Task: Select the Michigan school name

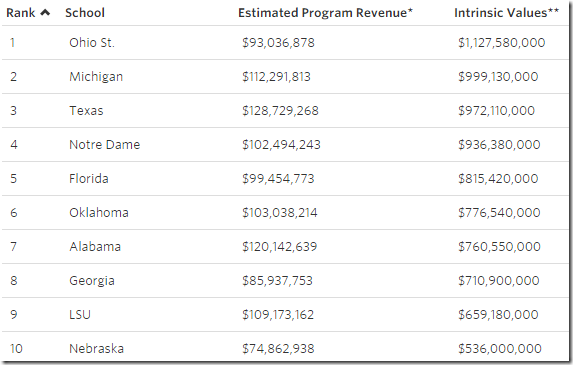Action: tap(96, 77)
